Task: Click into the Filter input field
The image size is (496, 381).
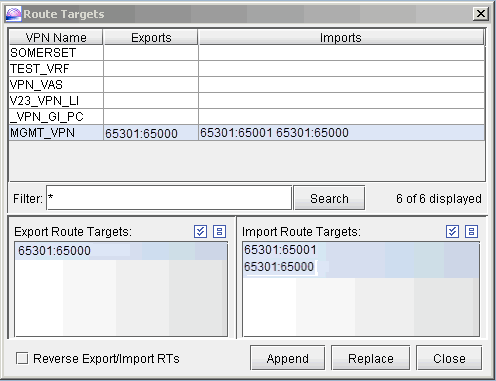Action: click(169, 198)
